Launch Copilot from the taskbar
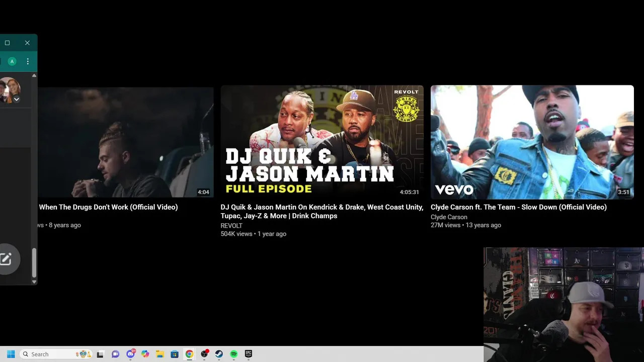 pyautogui.click(x=145, y=354)
